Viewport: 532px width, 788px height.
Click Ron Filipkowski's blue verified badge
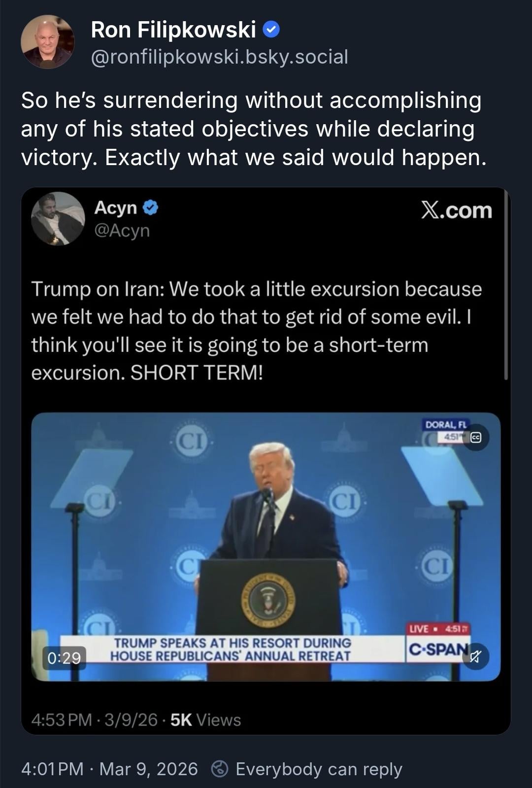coord(271,30)
